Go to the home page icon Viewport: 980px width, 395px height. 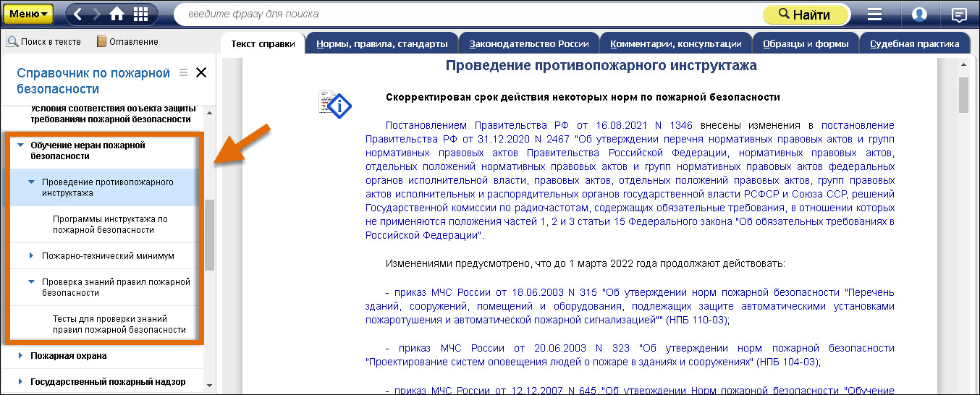point(117,14)
